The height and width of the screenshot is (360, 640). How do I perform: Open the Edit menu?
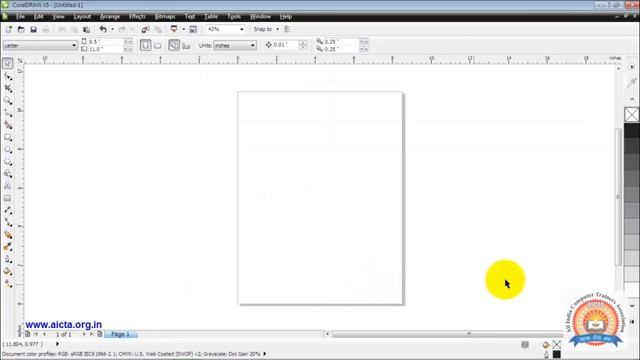tap(38, 17)
